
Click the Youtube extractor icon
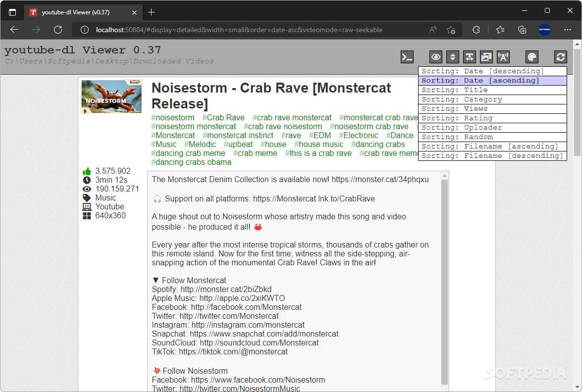click(87, 207)
